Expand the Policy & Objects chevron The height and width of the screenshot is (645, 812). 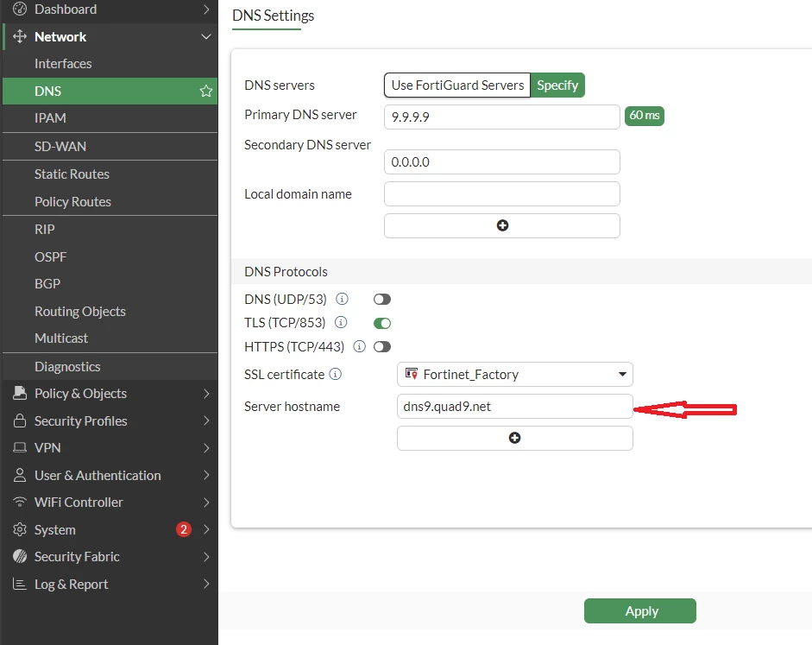click(x=206, y=394)
